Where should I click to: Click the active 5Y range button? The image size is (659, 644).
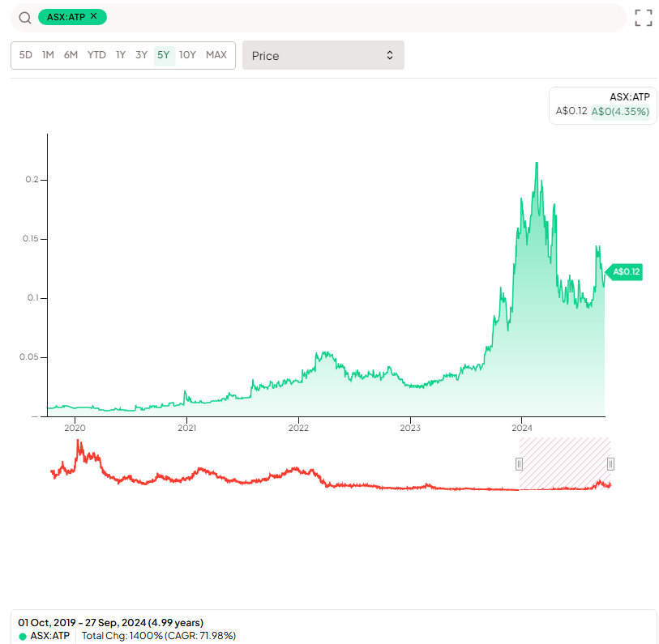click(164, 55)
